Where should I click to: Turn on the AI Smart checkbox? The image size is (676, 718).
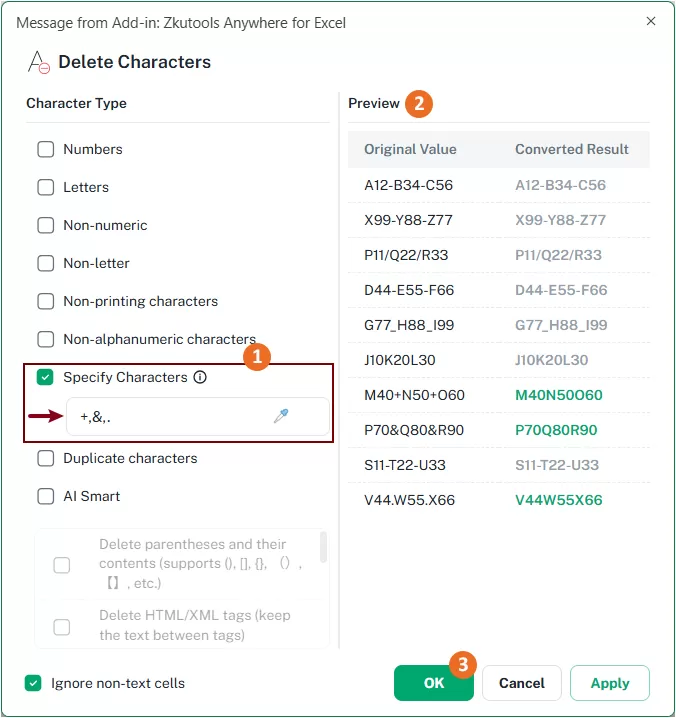point(45,496)
